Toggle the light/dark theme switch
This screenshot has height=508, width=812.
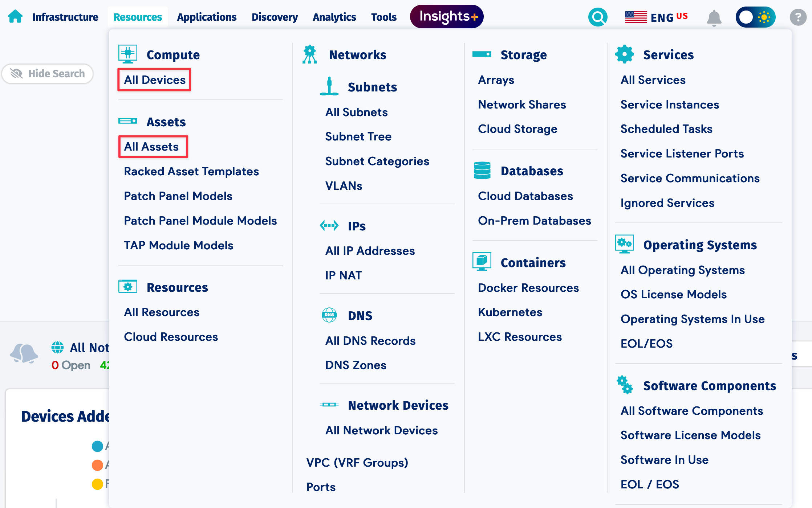[755, 17]
